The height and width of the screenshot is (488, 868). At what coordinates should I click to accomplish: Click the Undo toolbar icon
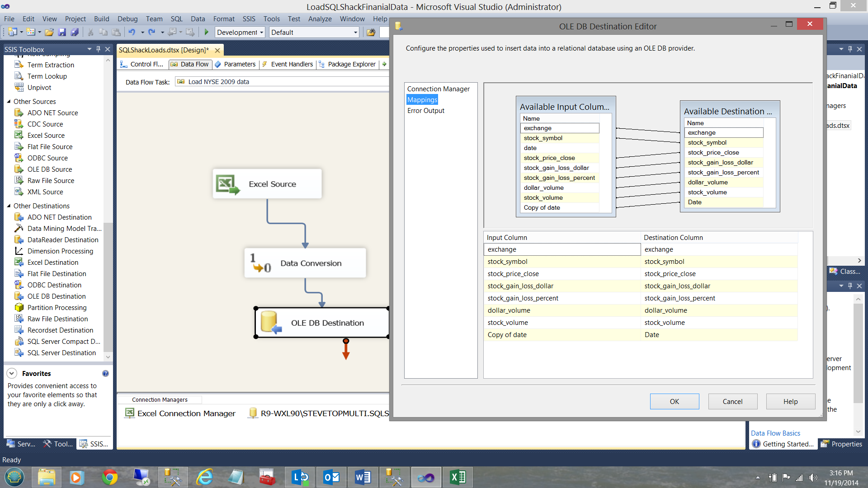132,32
